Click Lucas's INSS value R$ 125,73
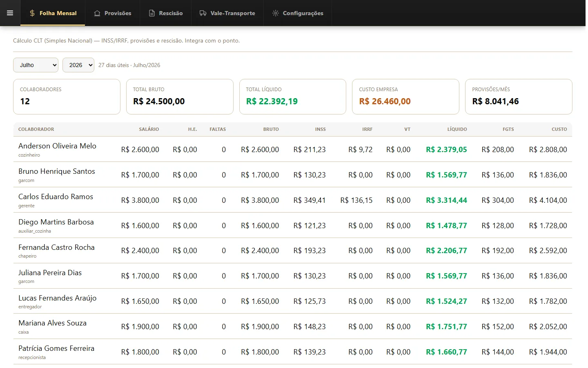The width and height of the screenshot is (588, 368). tap(310, 301)
